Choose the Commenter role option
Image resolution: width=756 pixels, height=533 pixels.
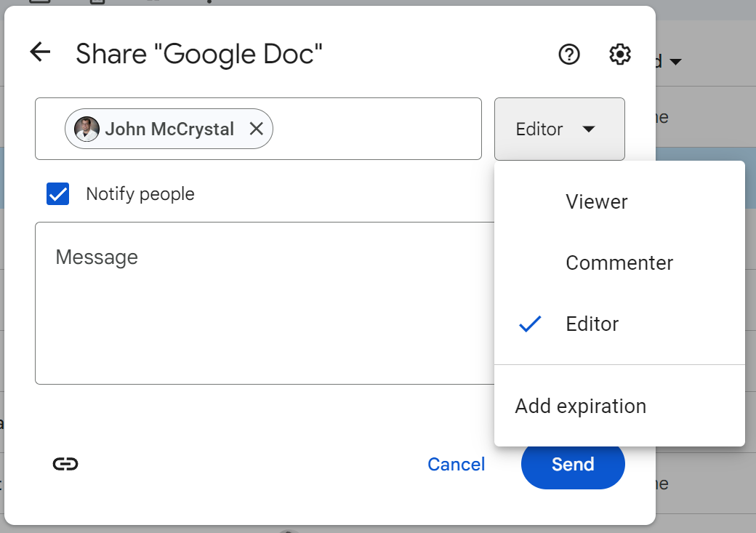pyautogui.click(x=619, y=263)
